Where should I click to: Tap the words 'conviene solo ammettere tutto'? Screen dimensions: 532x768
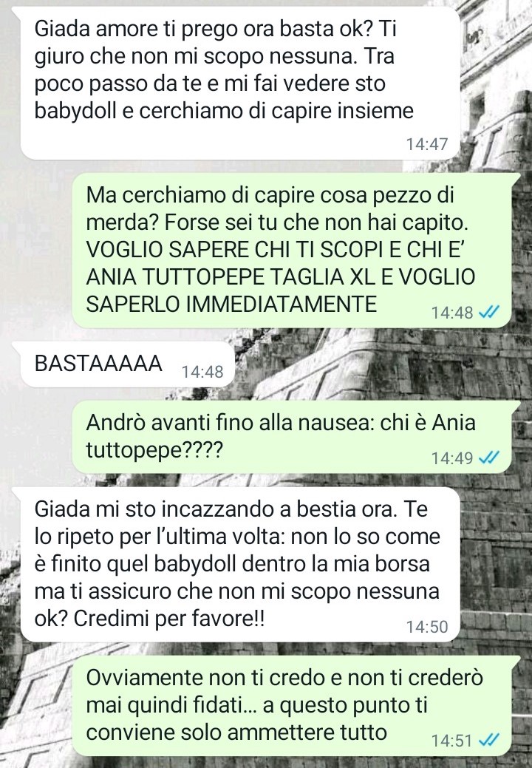click(x=236, y=733)
